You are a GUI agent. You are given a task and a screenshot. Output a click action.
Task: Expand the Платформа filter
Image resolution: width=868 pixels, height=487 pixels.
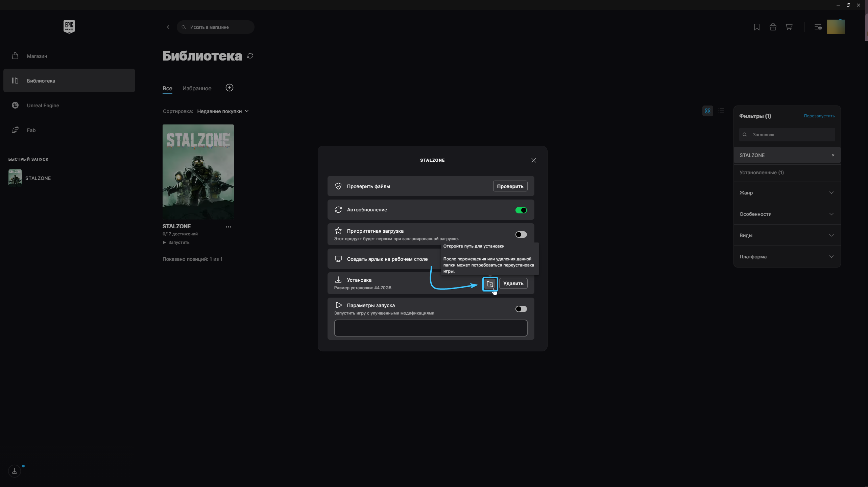coord(787,257)
